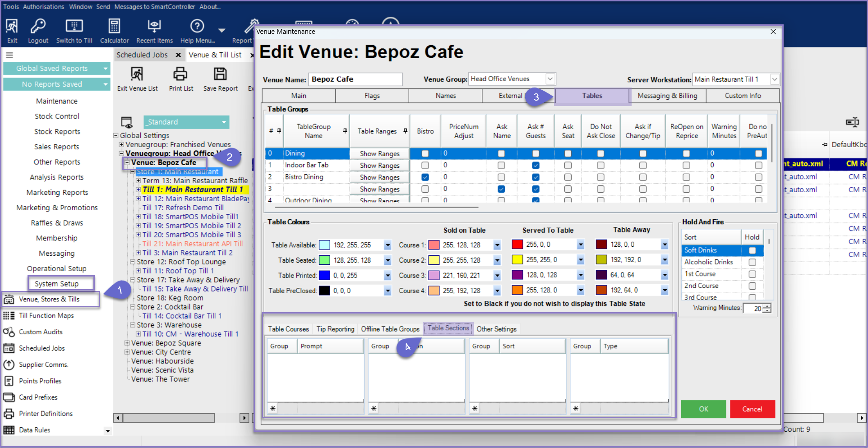The image size is (868, 448).
Task: Toggle Do Not Ask Close for Bistro Dining
Action: pos(600,177)
